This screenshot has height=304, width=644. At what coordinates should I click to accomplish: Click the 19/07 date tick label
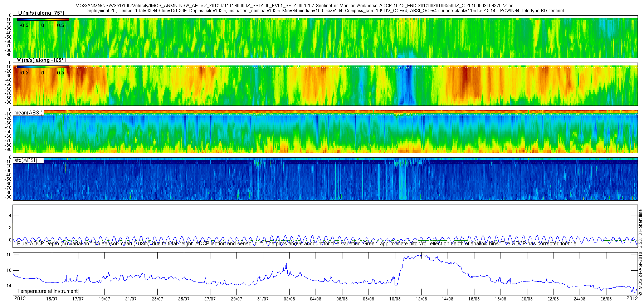(104, 299)
